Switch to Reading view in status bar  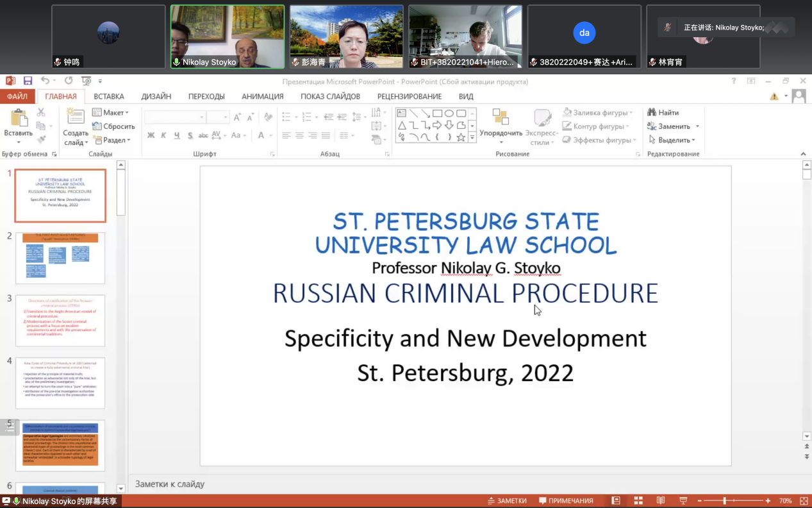(x=661, y=500)
